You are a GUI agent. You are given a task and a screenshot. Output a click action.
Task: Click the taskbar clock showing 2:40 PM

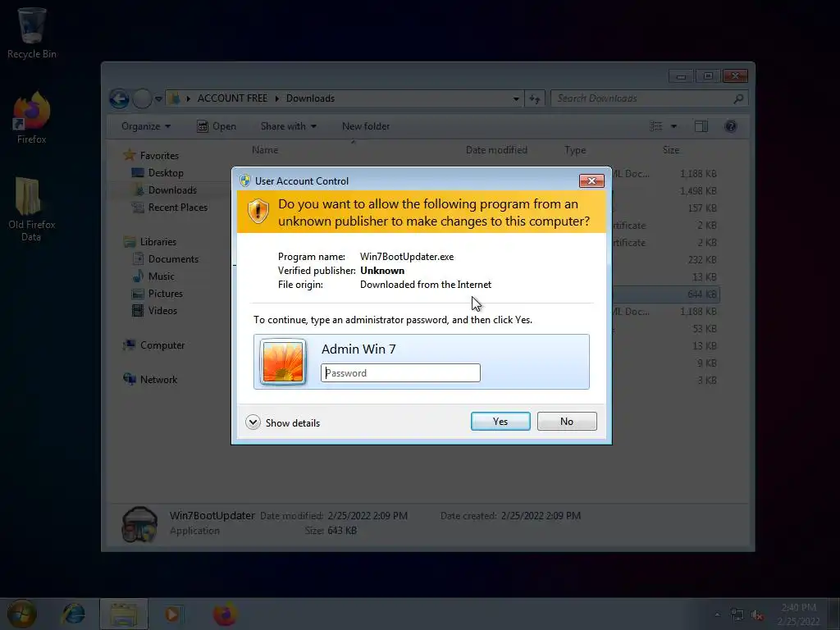click(798, 614)
